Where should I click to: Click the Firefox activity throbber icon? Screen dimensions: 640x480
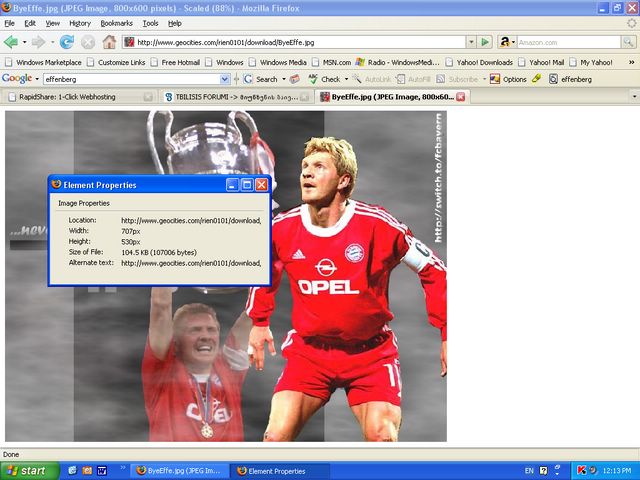(x=631, y=23)
